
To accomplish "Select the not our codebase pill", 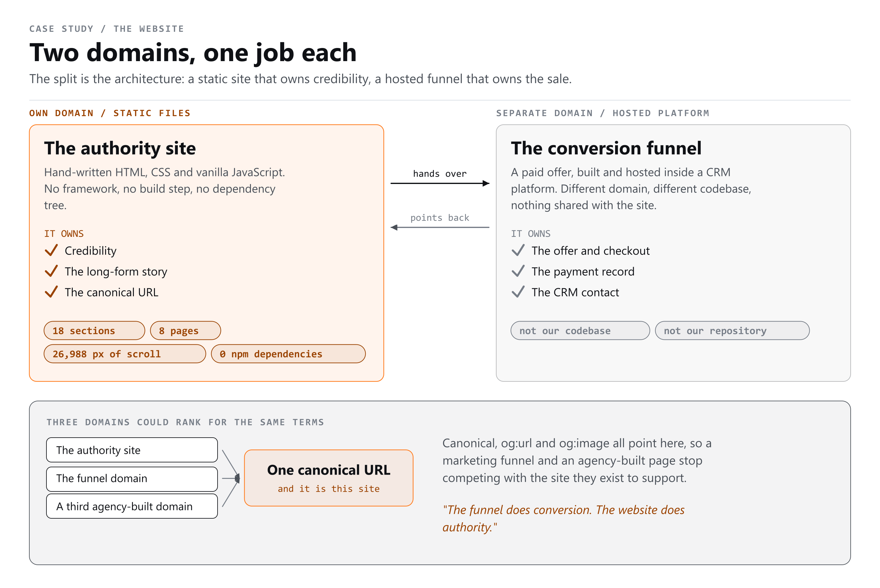I will (580, 331).
